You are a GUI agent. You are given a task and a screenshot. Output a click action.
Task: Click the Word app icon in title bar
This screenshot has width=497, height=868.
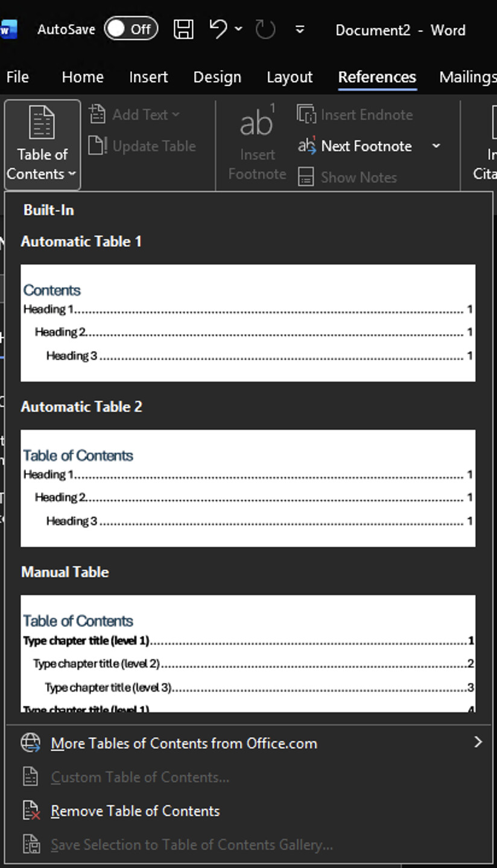click(x=8, y=29)
